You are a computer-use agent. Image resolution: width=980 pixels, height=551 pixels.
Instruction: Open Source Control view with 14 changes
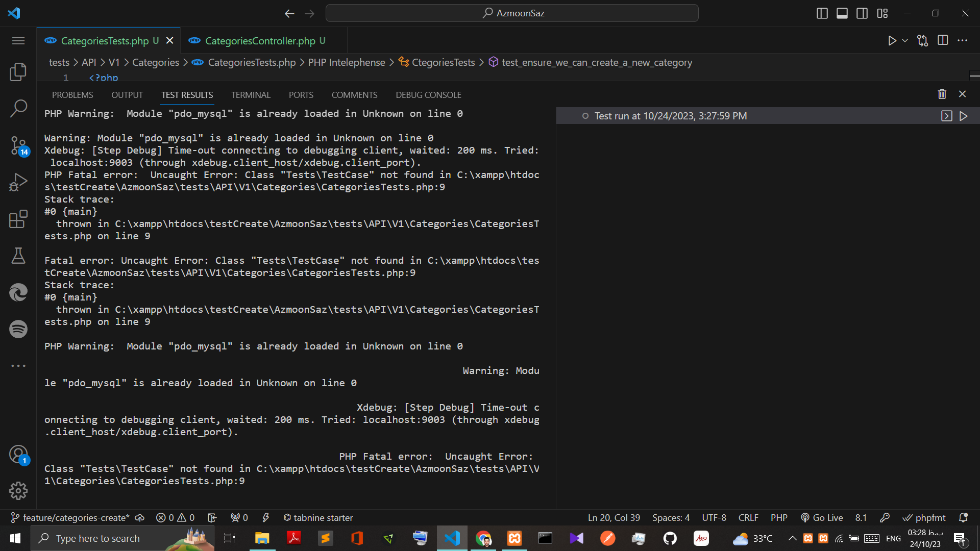coord(18,146)
